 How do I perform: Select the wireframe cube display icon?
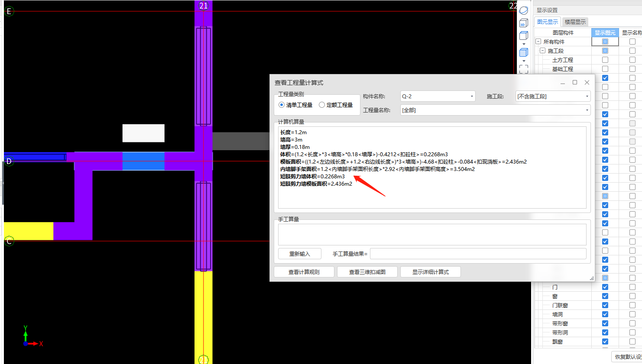pyautogui.click(x=524, y=35)
